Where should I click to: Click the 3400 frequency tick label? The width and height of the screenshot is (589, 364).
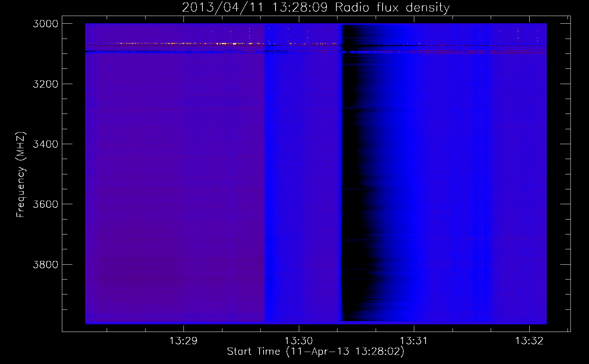pyautogui.click(x=46, y=144)
